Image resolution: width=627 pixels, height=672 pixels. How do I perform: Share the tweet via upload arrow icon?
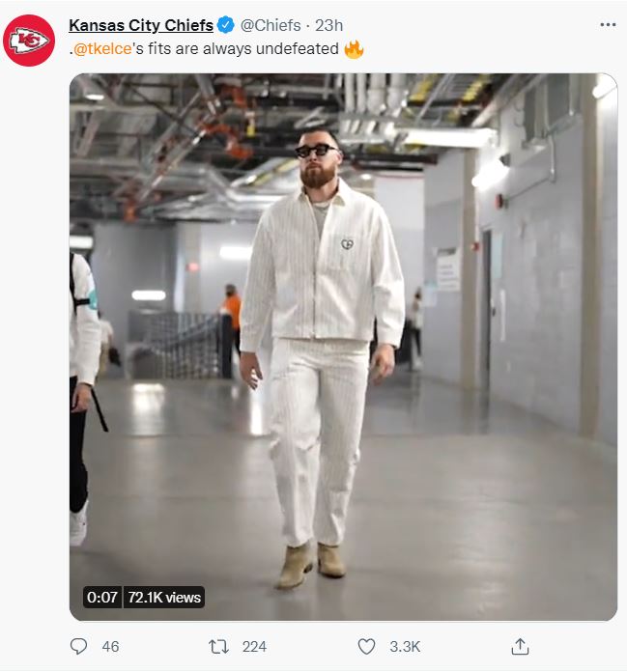(x=520, y=646)
